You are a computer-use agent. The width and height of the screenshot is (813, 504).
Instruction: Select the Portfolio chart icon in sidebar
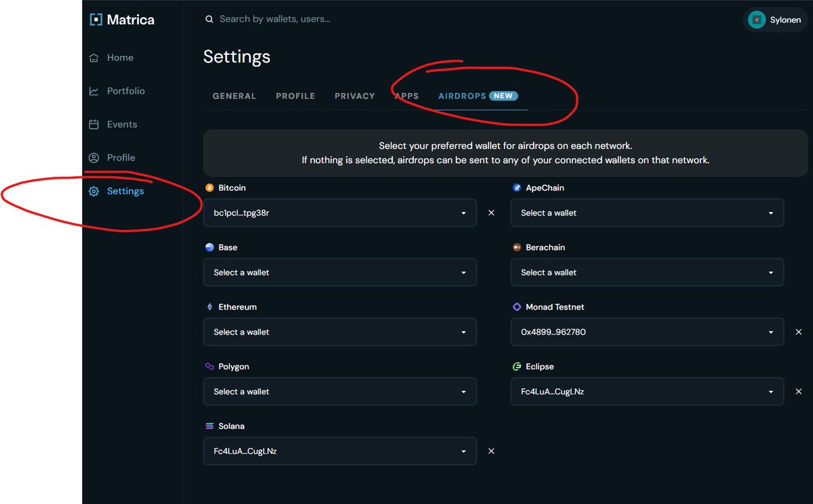coord(93,91)
